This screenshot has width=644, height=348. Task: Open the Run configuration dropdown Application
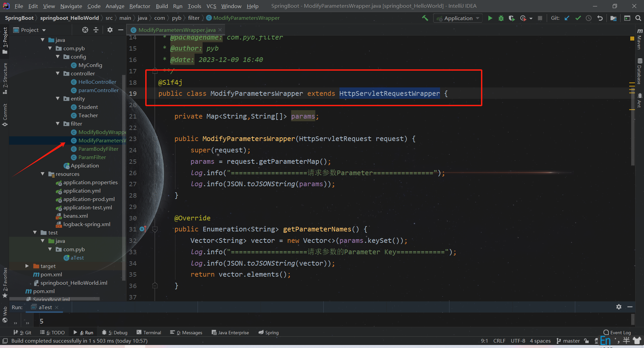pos(458,18)
